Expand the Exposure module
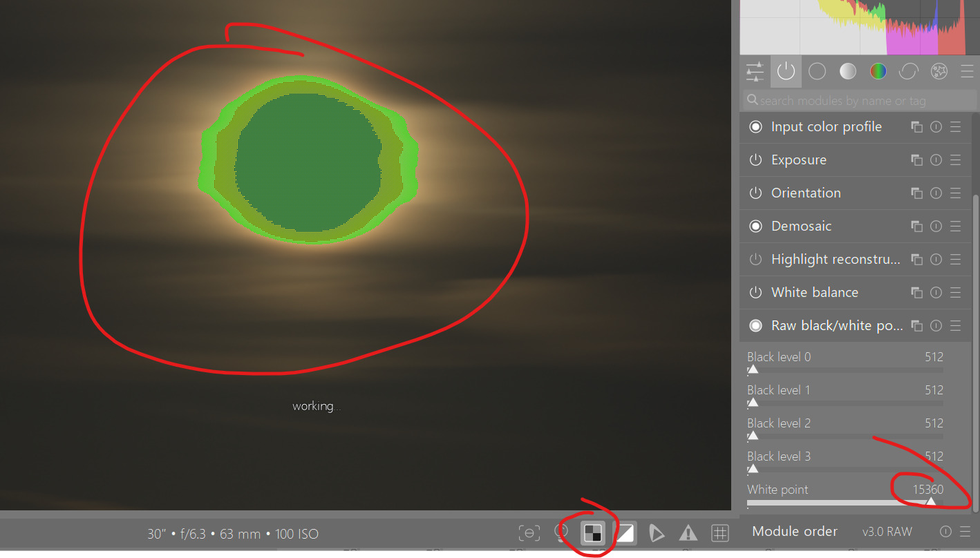This screenshot has width=980, height=558. 799,160
